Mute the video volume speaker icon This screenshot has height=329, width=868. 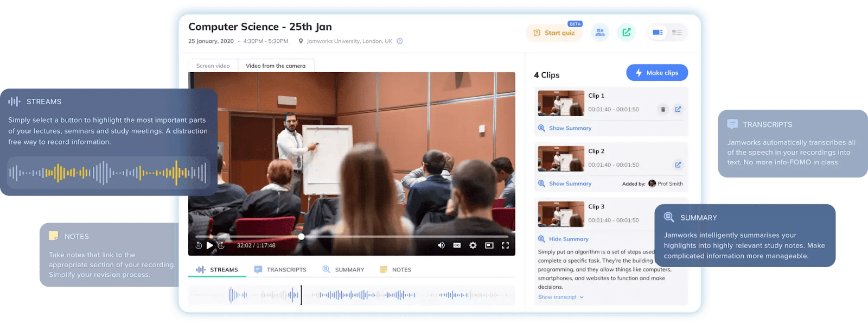click(441, 245)
